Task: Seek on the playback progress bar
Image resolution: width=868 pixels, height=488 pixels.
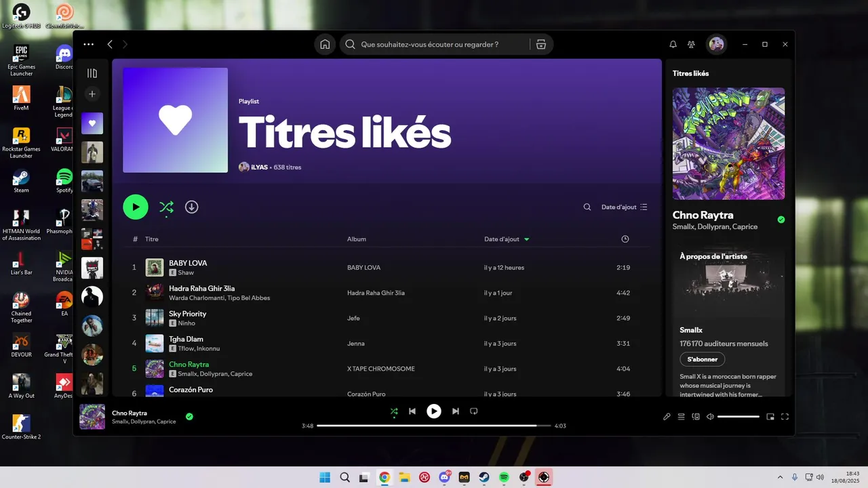Action: tap(434, 426)
